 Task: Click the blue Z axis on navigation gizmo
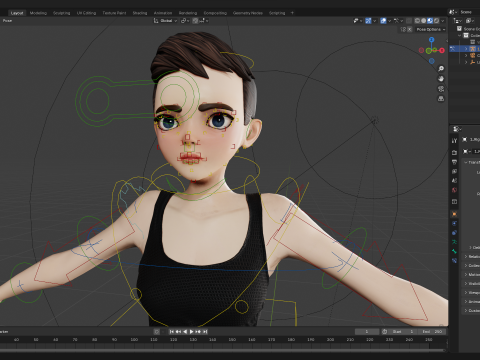[432, 40]
